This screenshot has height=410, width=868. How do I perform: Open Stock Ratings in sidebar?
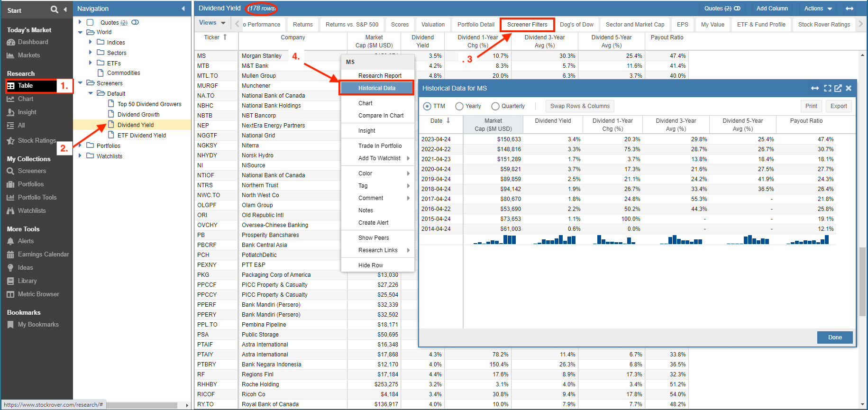coord(31,141)
